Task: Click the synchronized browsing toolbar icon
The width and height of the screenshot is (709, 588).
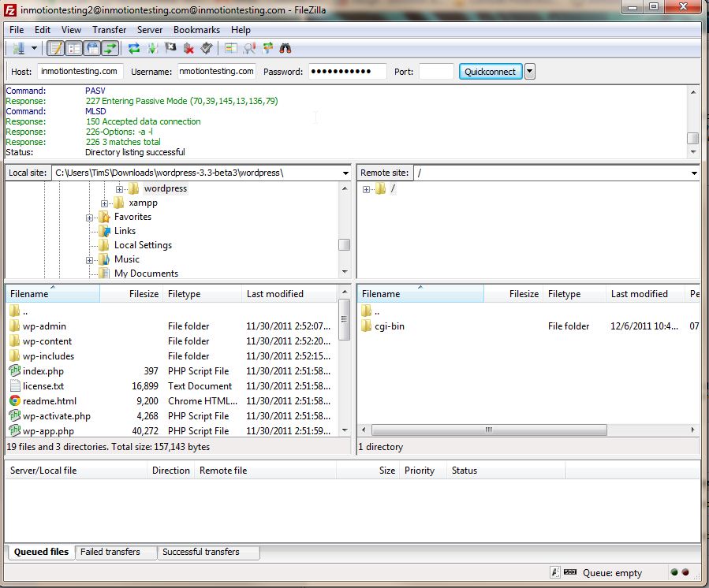Action: click(x=267, y=48)
